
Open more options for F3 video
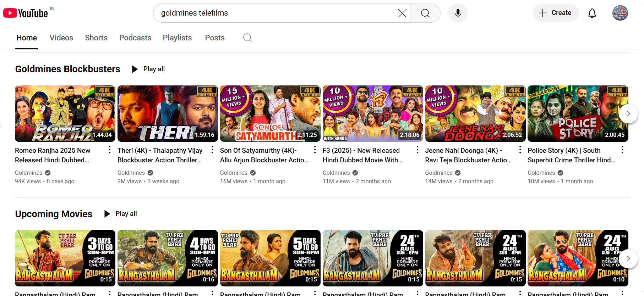[417, 150]
